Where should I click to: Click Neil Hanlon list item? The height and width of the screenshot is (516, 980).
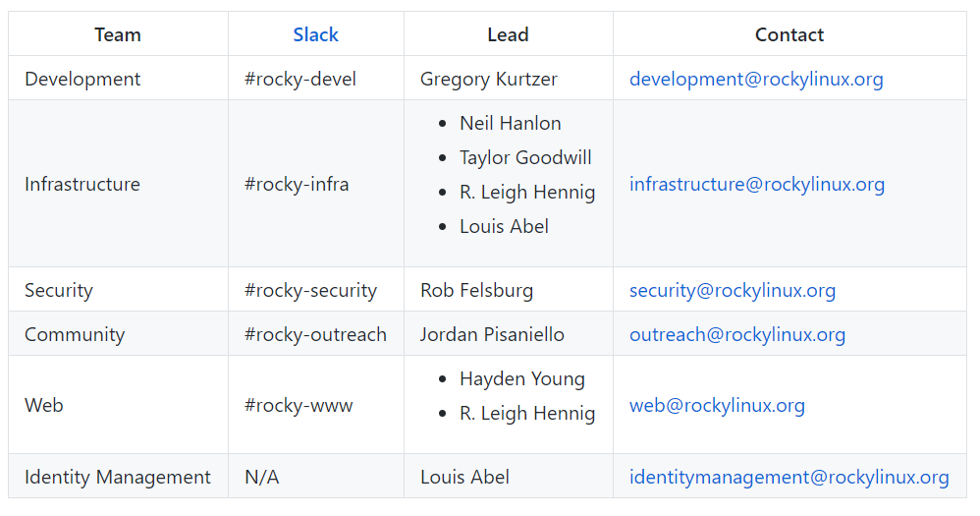(511, 123)
